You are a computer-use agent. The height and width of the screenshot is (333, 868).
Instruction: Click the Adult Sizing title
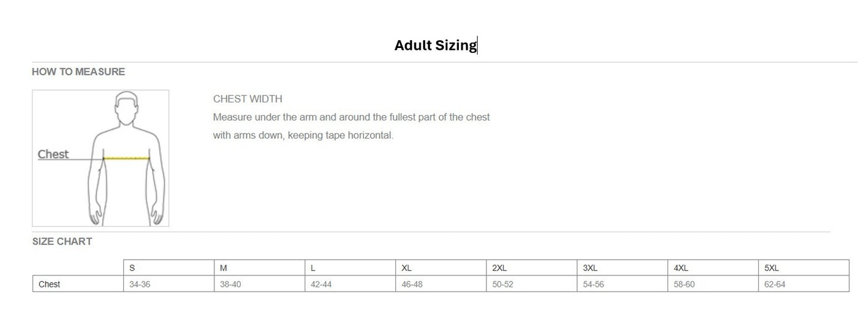[x=435, y=45]
